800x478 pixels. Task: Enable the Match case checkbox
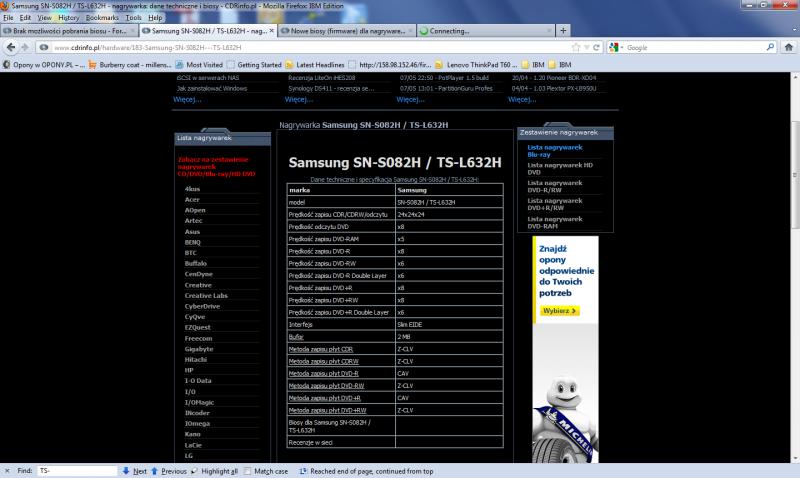248,471
